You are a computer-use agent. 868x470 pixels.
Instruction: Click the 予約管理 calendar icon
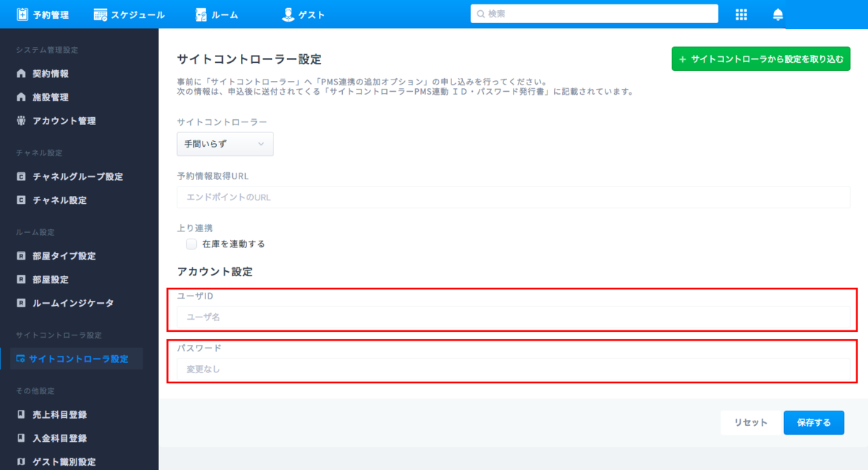[x=22, y=14]
